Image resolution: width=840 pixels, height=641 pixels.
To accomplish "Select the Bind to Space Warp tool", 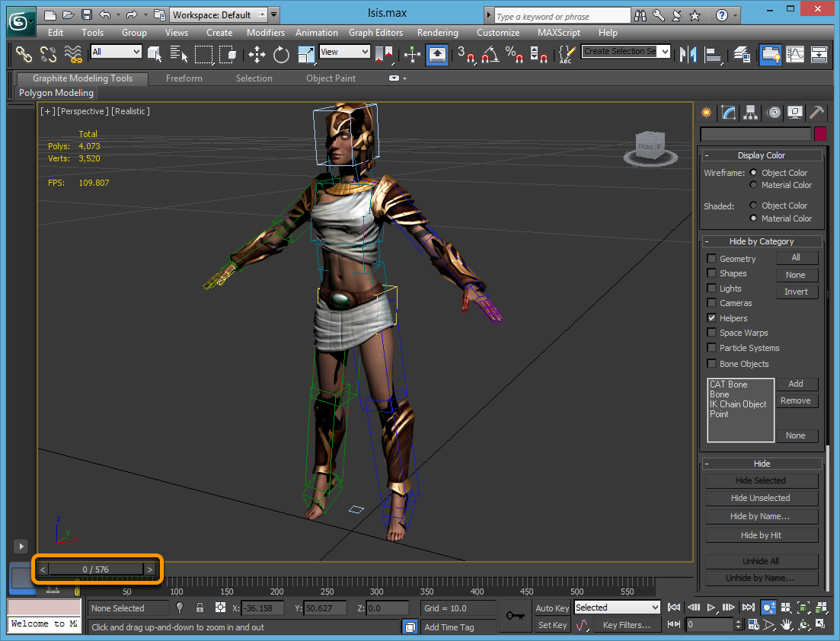I will 73,54.
